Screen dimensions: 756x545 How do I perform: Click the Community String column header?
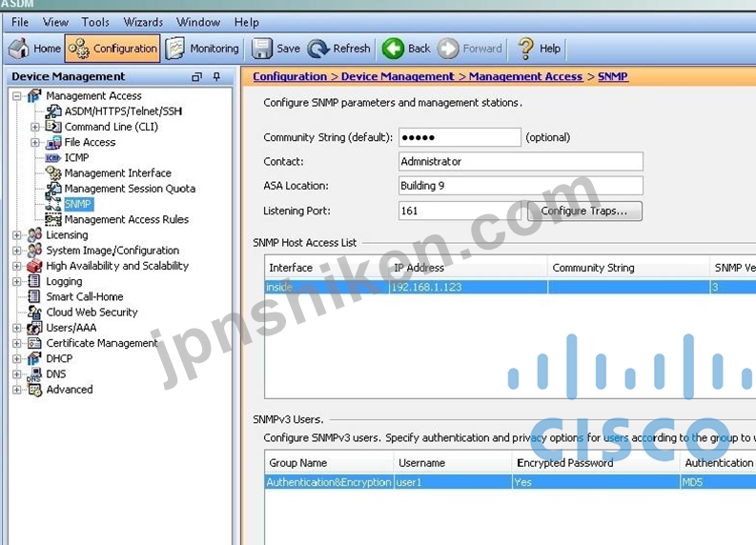click(628, 268)
